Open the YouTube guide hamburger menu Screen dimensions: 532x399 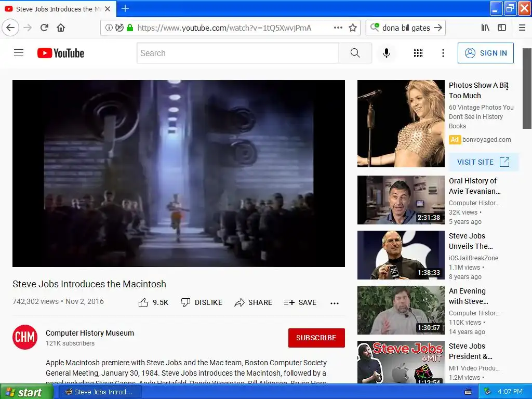click(19, 53)
